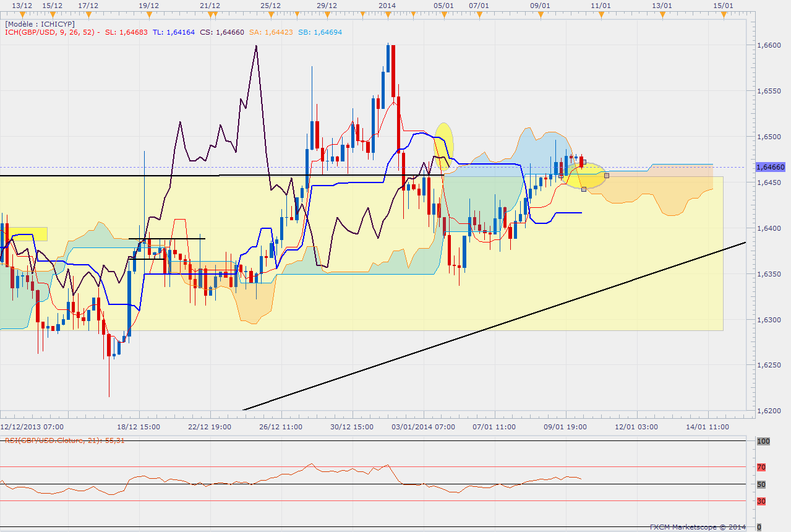Click the RSI level 30 label

(761, 501)
